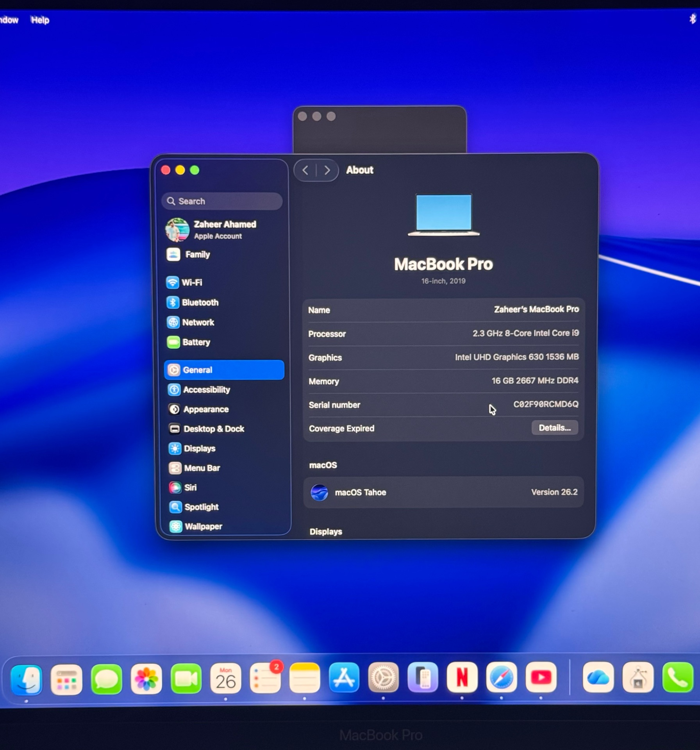This screenshot has width=700, height=750.
Task: Click the 16-inch, 2019 model text
Action: (x=443, y=281)
